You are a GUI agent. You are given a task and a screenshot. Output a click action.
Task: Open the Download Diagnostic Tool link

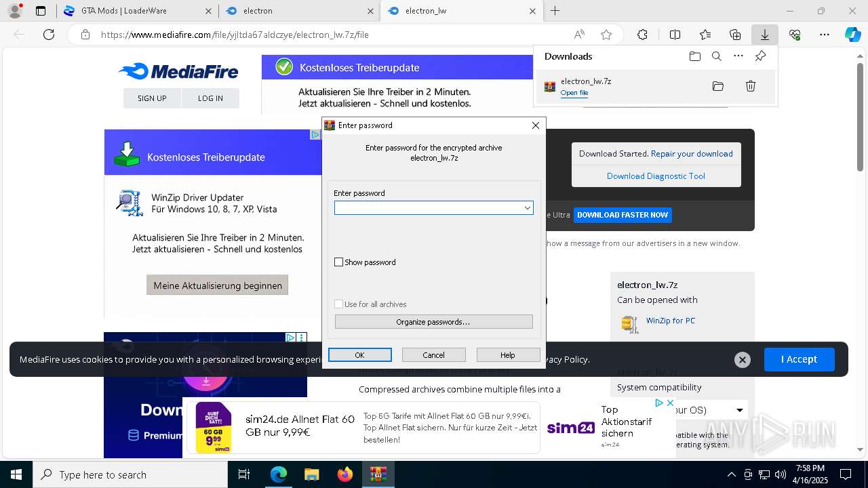point(656,176)
